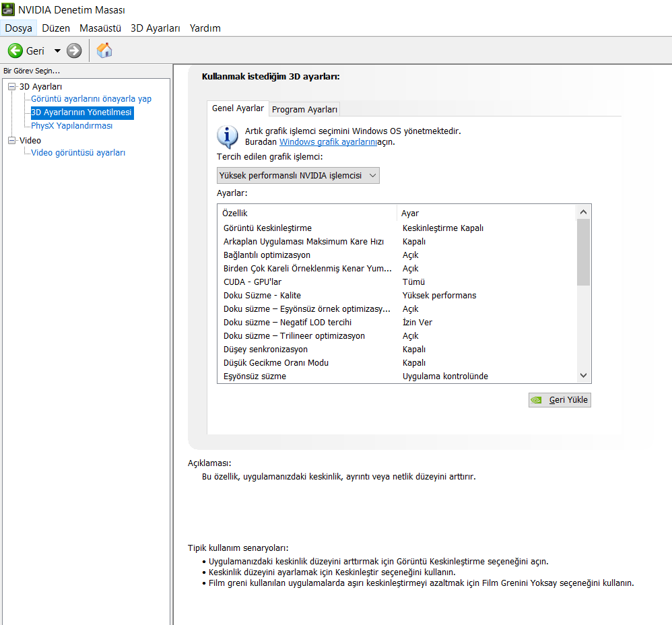Click the grey Forward arrow icon
The height and width of the screenshot is (625, 672).
pos(74,51)
